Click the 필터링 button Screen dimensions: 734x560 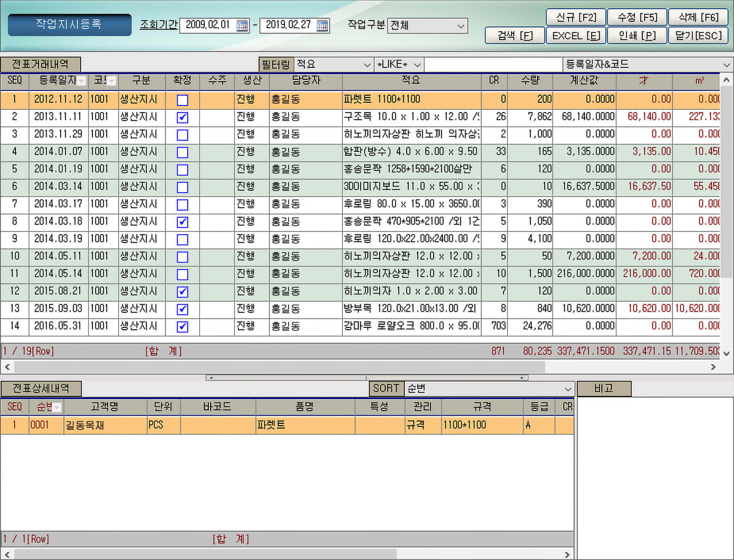click(275, 64)
